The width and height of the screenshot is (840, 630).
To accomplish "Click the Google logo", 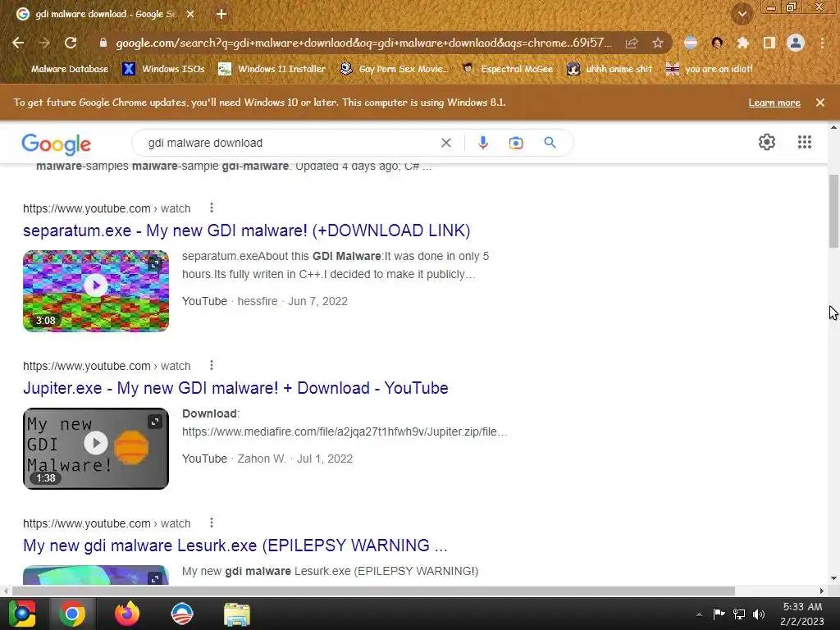I will pos(57,144).
